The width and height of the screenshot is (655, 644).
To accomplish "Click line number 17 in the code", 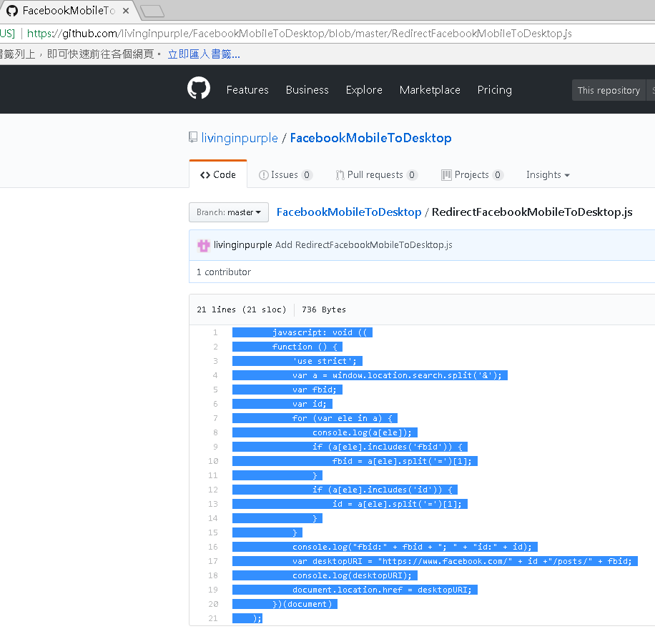I will 213,561.
